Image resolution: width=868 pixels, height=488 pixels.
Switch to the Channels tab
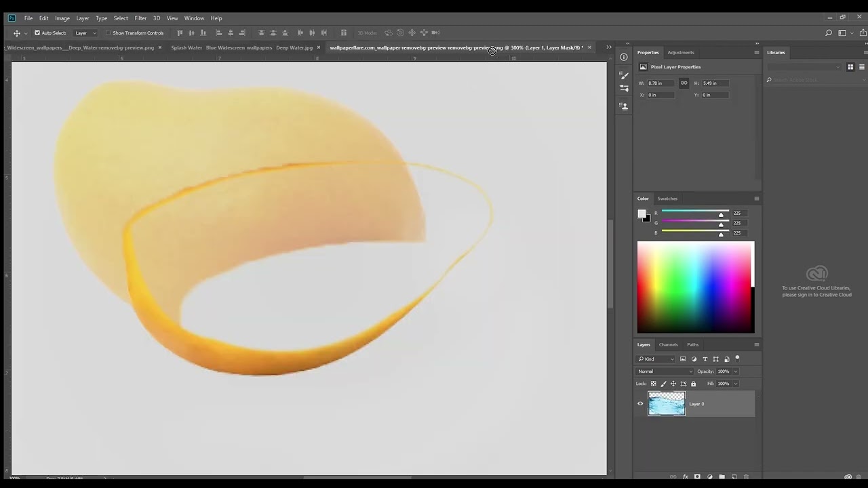(x=668, y=344)
